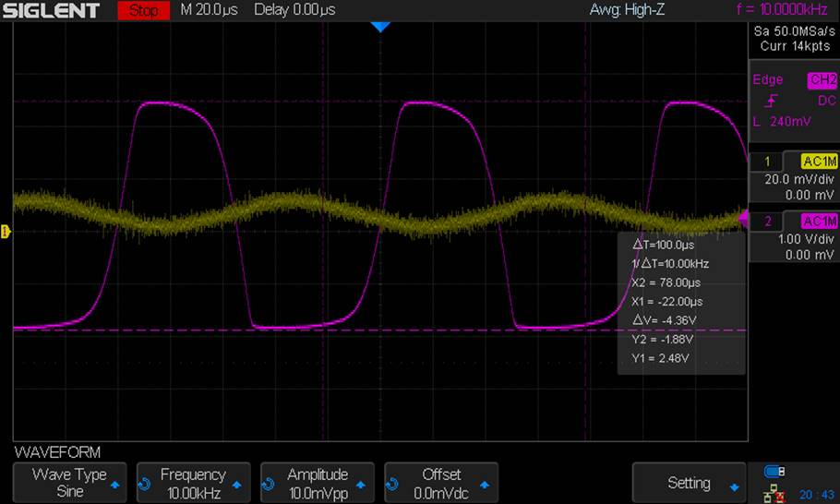Click the 20.0 mV/div channel 1 scale

799,179
